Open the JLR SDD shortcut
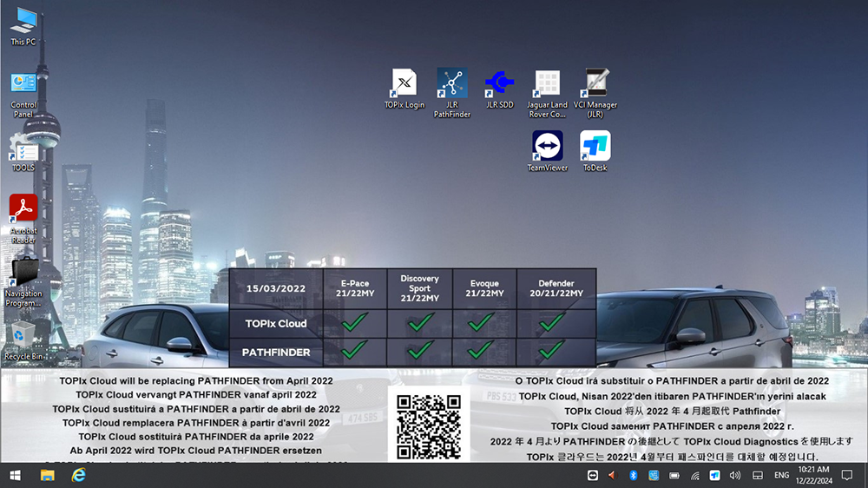 pos(499,89)
